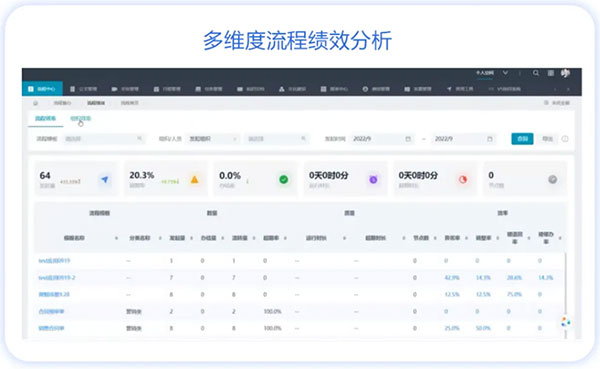Viewport: 600px width, 369px height.
Task: Click the orange warning triangle in the 20.3% card
Action: 194,179
